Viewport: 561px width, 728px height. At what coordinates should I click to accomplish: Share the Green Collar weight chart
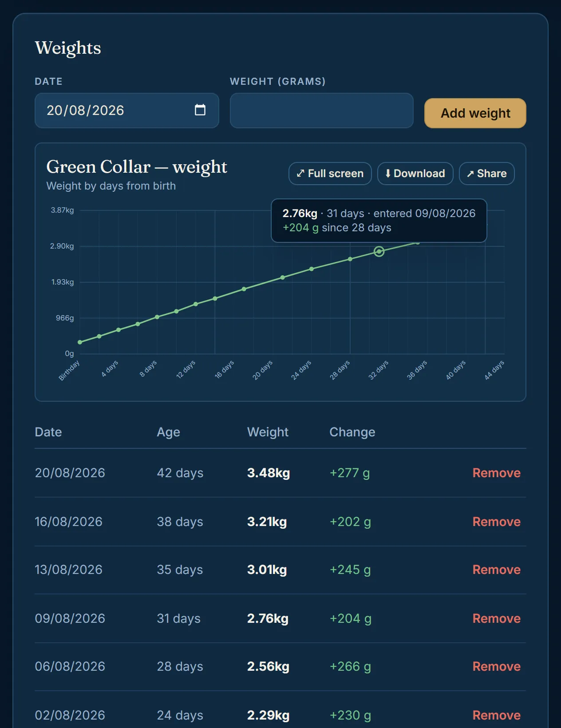487,174
